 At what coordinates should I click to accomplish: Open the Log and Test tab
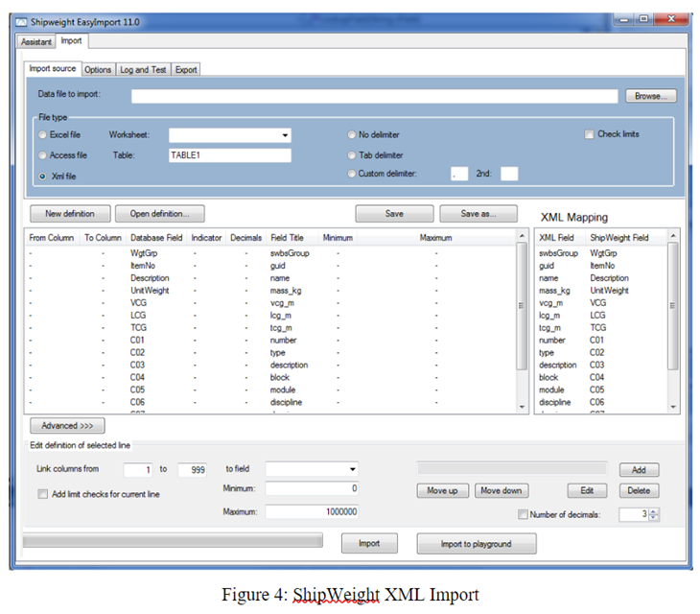pyautogui.click(x=143, y=69)
